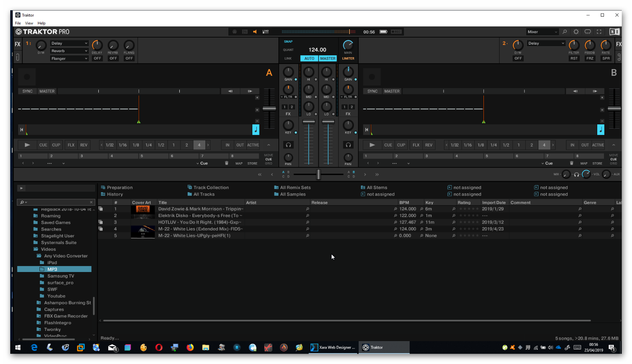Screen dimensions: 632x364
Task: Select the track Elektrik Disko in the list
Action: [x=197, y=215]
